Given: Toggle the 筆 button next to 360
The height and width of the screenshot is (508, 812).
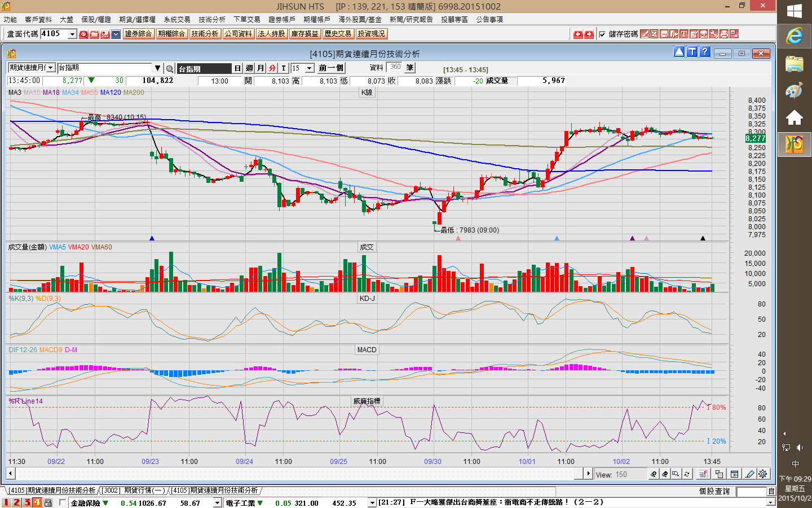Looking at the screenshot, I should click(x=410, y=68).
